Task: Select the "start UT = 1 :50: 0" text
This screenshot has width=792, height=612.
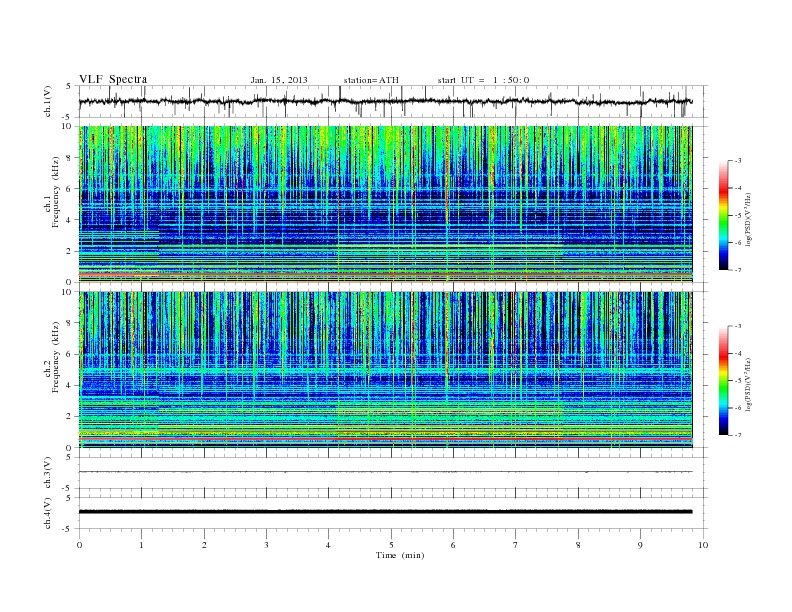Action: click(x=483, y=80)
